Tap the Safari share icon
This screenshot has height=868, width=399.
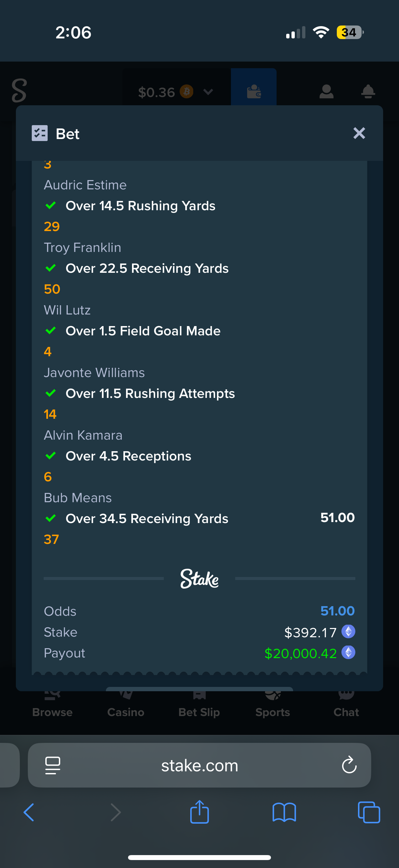coord(199,812)
